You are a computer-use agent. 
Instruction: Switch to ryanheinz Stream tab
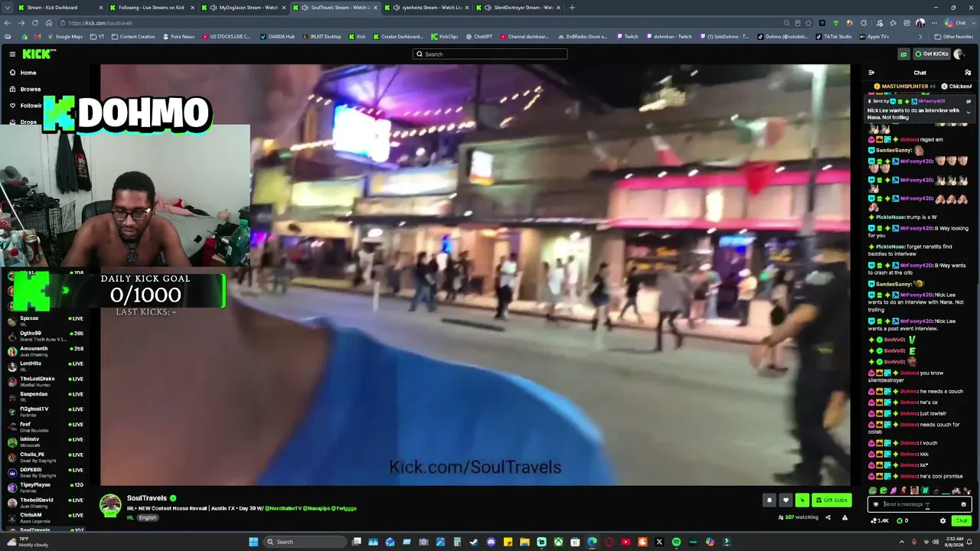[426, 8]
